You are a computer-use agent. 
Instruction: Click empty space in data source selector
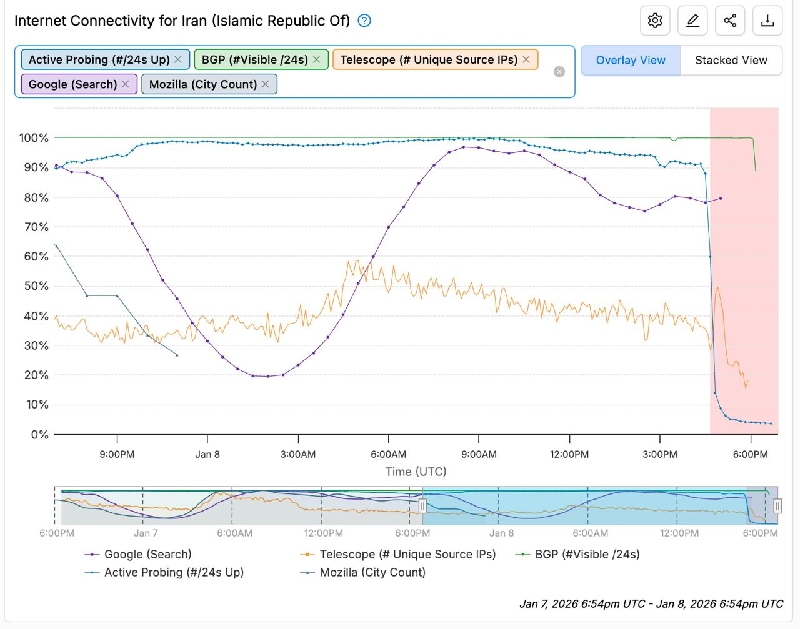pyautogui.click(x=420, y=84)
